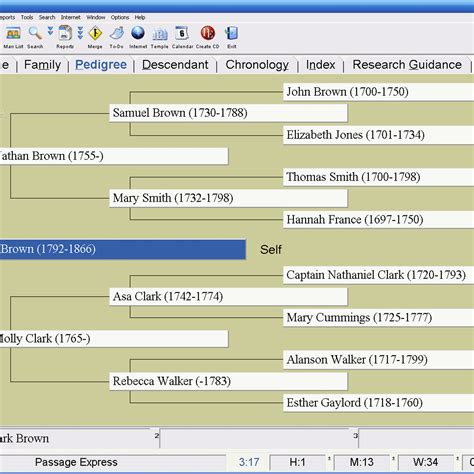The width and height of the screenshot is (474, 474).
Task: Switch to the Descendant tab
Action: pos(175,65)
